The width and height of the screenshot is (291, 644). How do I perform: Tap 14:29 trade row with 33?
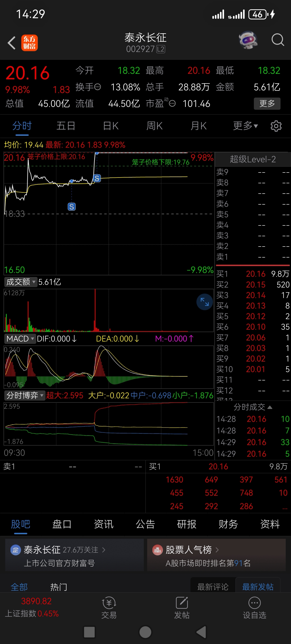click(x=253, y=442)
